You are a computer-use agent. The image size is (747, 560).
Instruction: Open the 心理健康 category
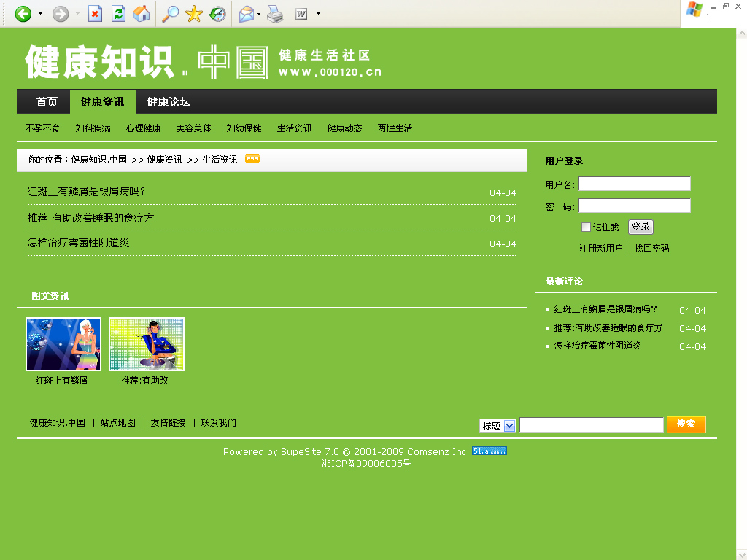144,128
